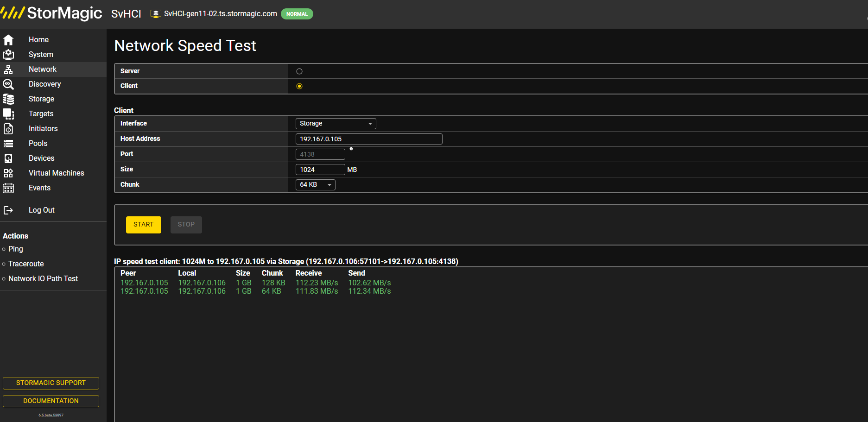Run the Ping action
The height and width of the screenshot is (422, 868).
(x=16, y=249)
